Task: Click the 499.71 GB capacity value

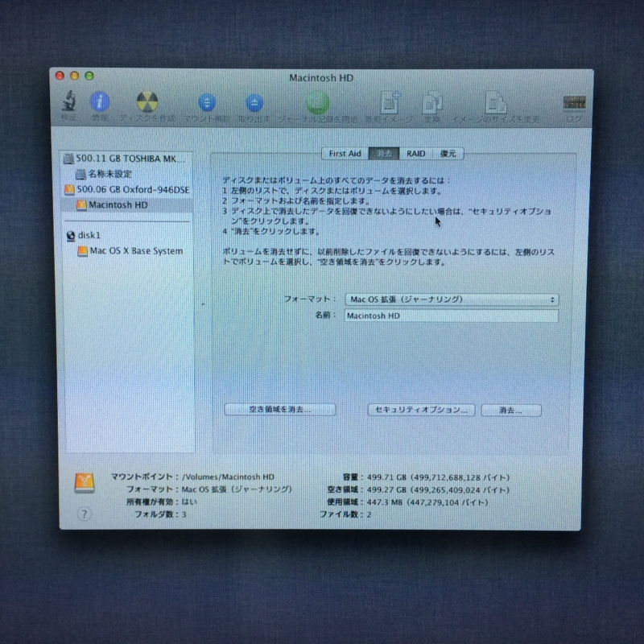Action: pyautogui.click(x=438, y=477)
